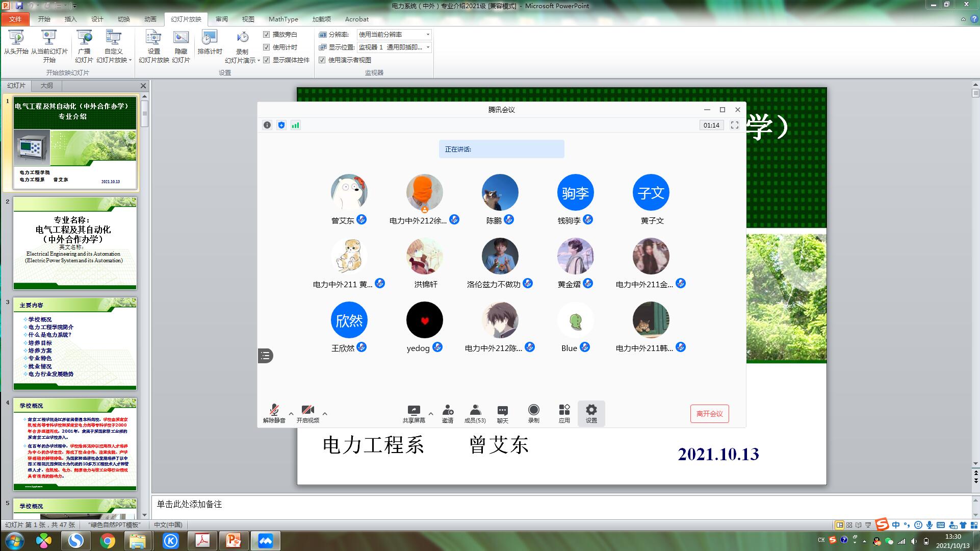Open broadcast slideshow (广播幻灯片)
The width and height of the screenshot is (980, 551).
[84, 46]
